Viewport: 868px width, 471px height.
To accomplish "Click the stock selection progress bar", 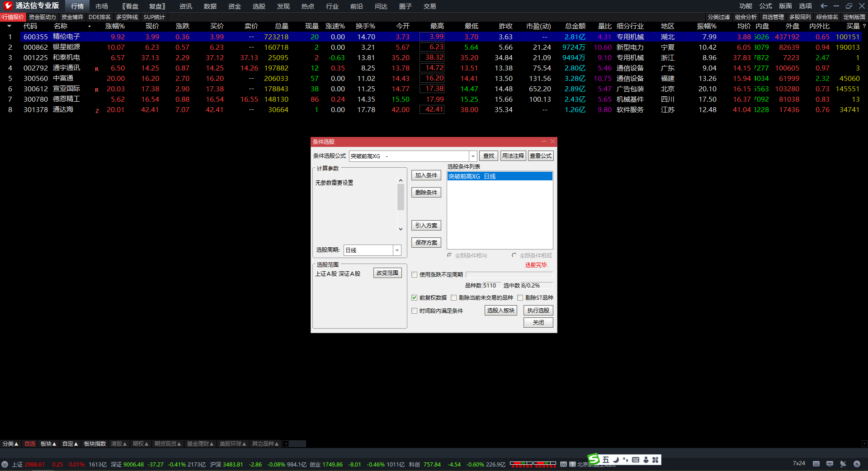I will pos(509,274).
